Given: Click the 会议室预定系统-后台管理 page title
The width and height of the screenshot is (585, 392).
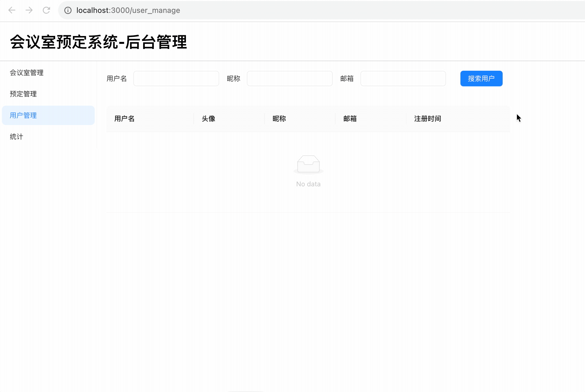Looking at the screenshot, I should [x=98, y=42].
